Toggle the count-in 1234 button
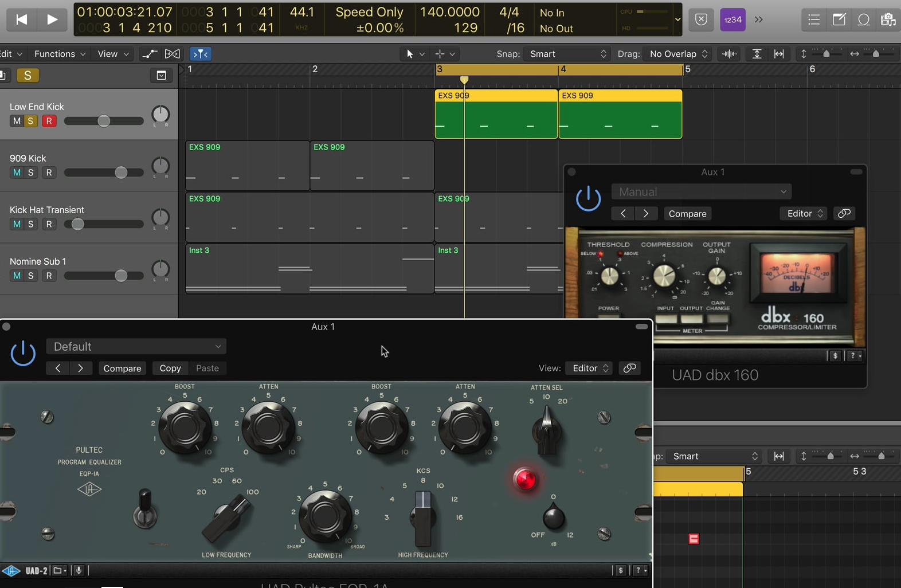 click(x=732, y=19)
